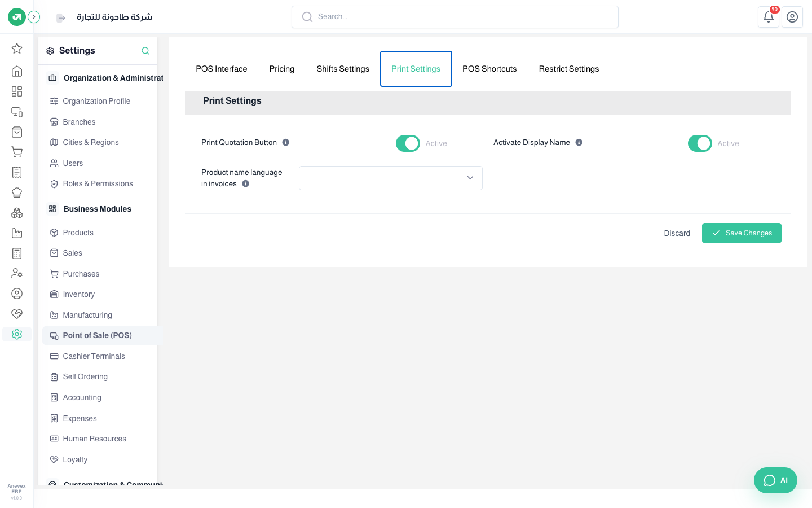812x508 pixels.
Task: Click the logout icon beside company name
Action: 61,18
